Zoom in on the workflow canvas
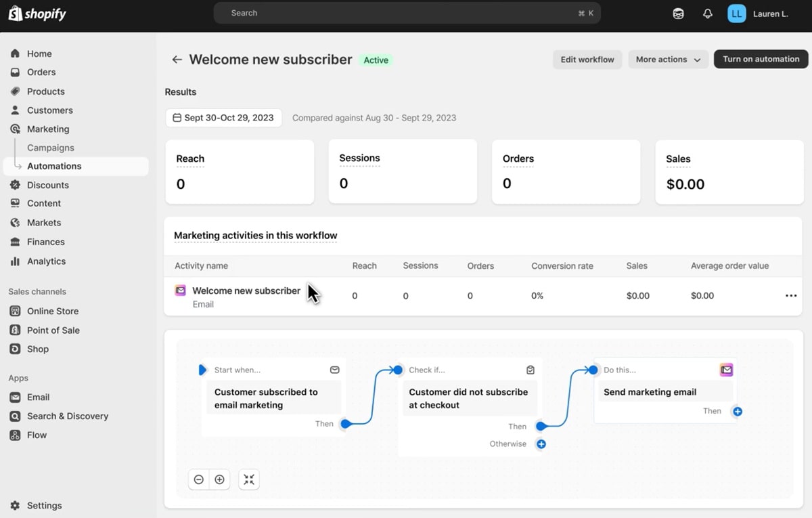Image resolution: width=812 pixels, height=518 pixels. [x=219, y=479]
